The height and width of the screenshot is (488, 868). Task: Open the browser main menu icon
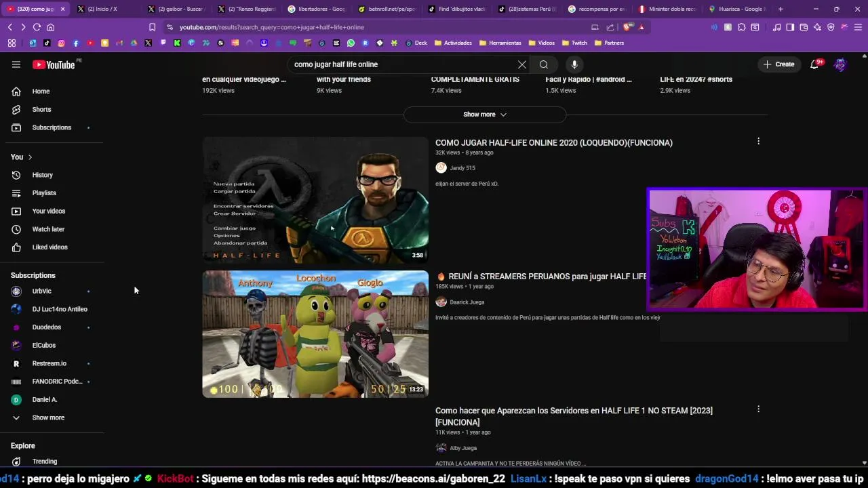[x=858, y=27]
